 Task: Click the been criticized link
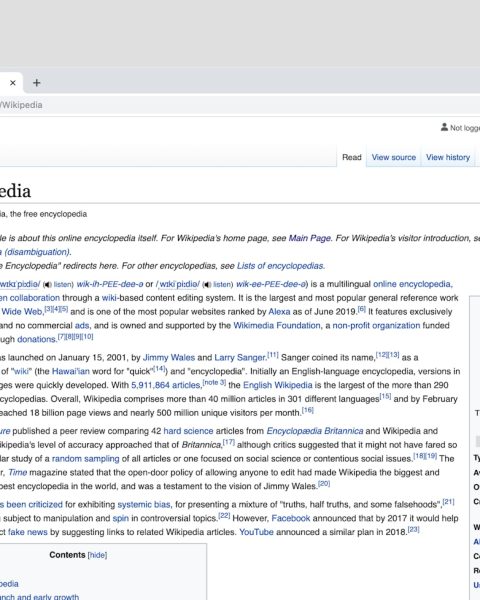coord(34,504)
